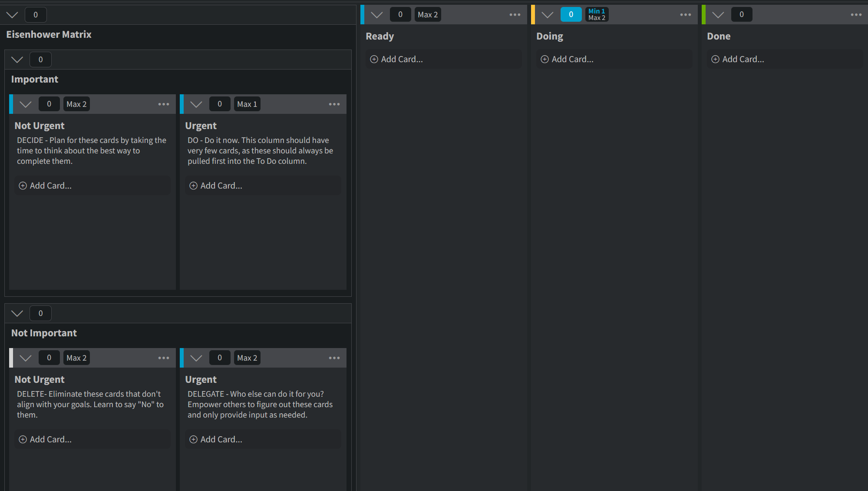Click highlighted blue card count on Doing

click(x=571, y=15)
